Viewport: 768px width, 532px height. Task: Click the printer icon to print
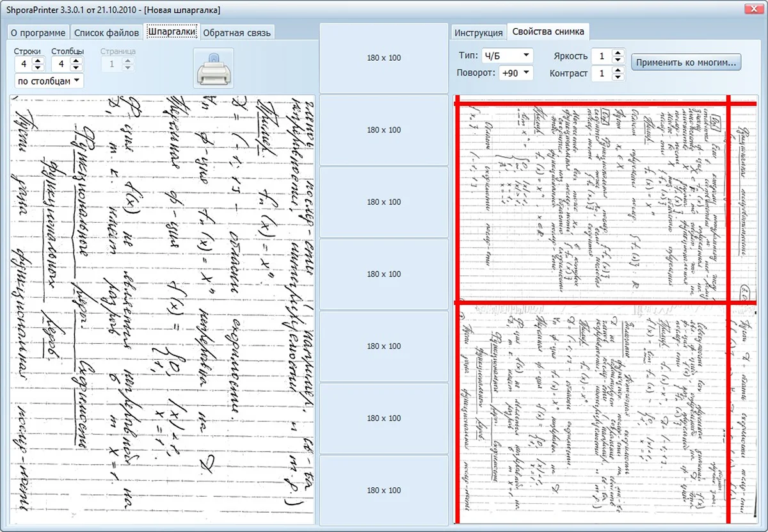tap(213, 68)
